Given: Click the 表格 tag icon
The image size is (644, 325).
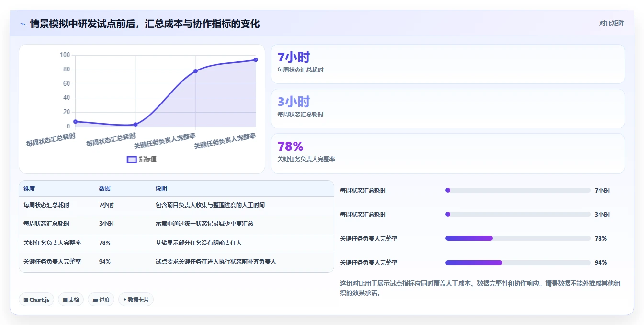Looking at the screenshot, I should [65, 300].
